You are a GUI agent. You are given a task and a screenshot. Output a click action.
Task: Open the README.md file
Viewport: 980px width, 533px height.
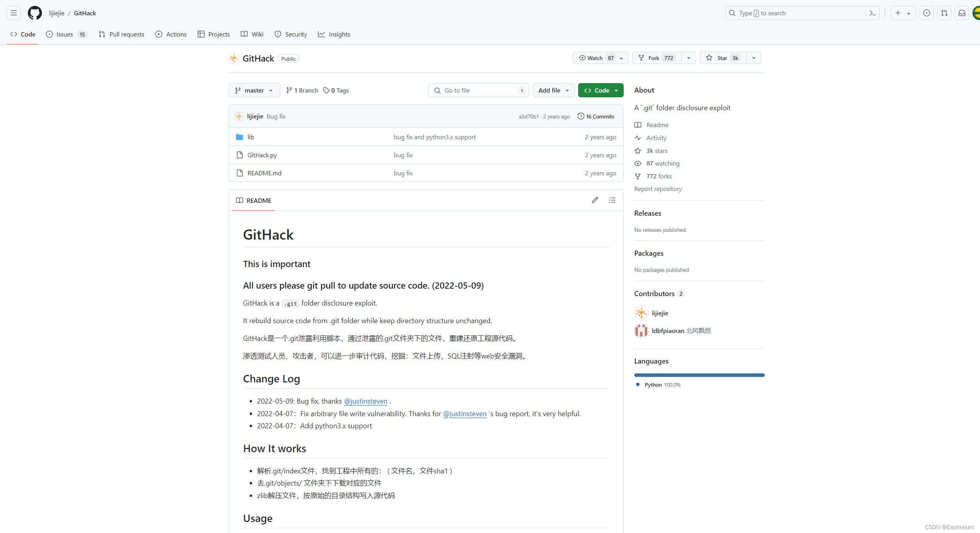[264, 173]
